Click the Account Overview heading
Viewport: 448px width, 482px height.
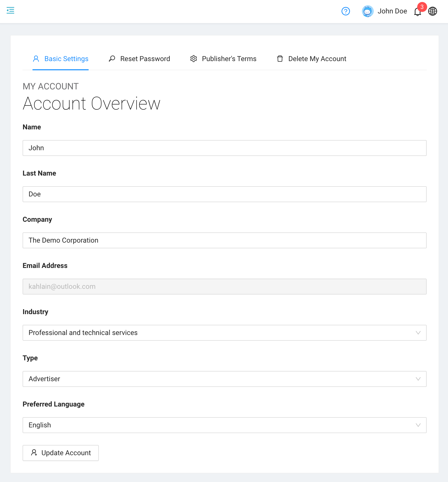92,104
